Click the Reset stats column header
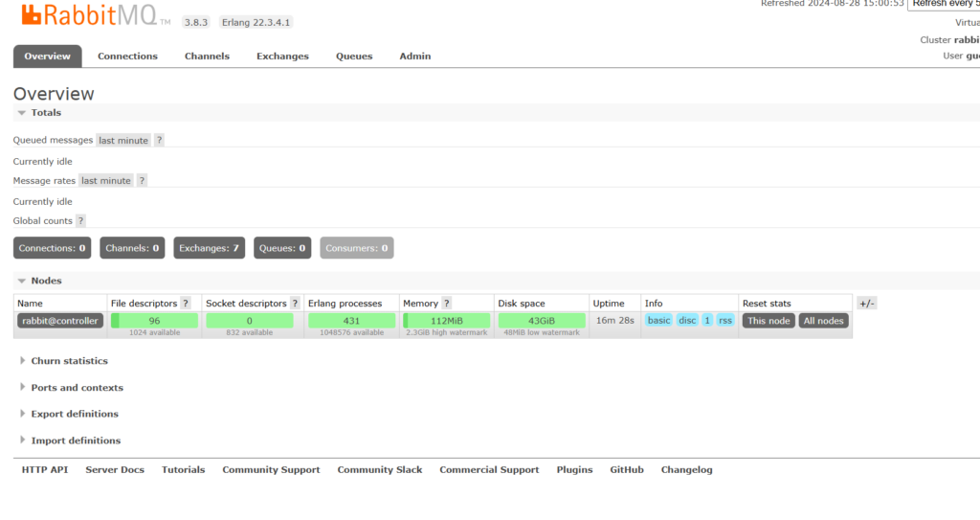The height and width of the screenshot is (520, 980). coord(767,304)
